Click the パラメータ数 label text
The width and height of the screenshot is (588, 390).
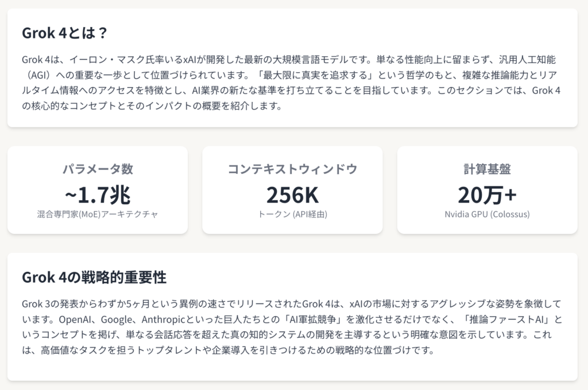coord(98,169)
